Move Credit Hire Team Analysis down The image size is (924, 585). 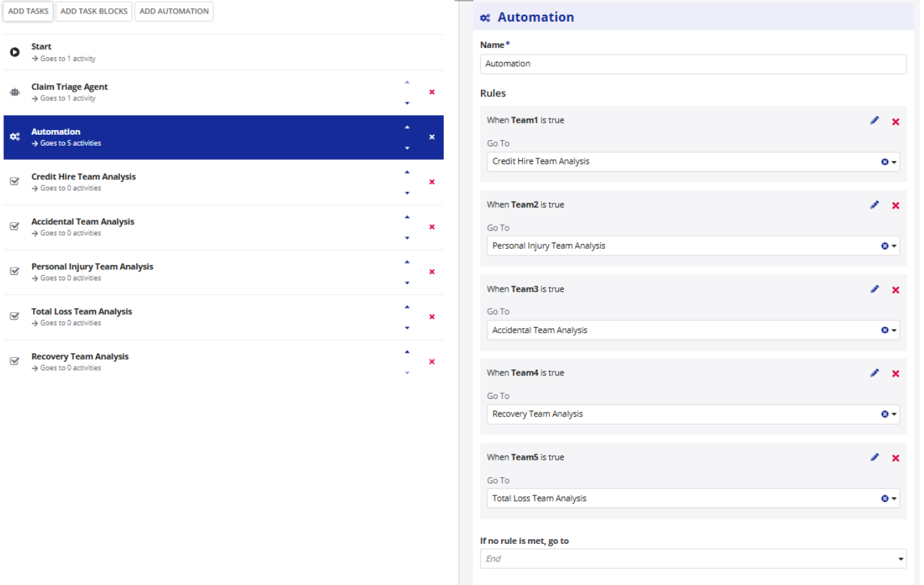coord(407,193)
